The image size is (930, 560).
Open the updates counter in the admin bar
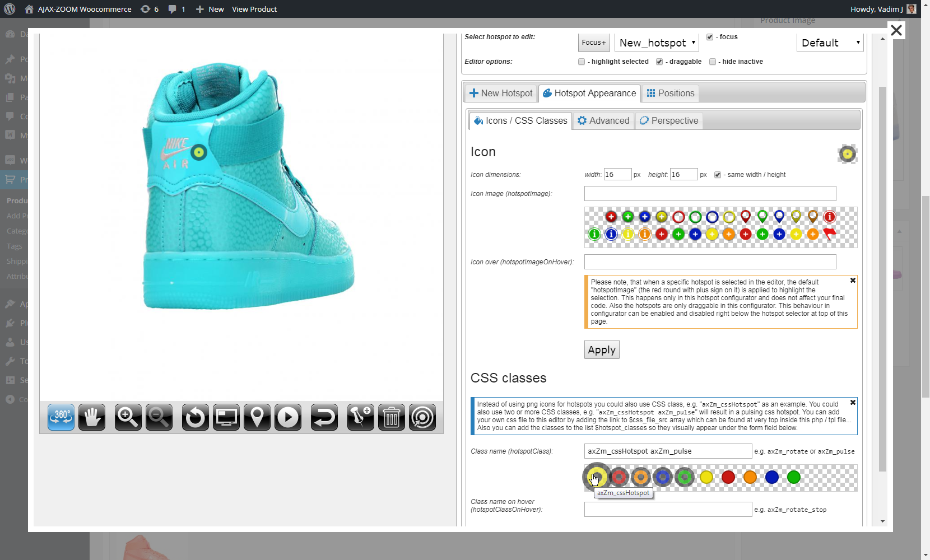tap(150, 9)
